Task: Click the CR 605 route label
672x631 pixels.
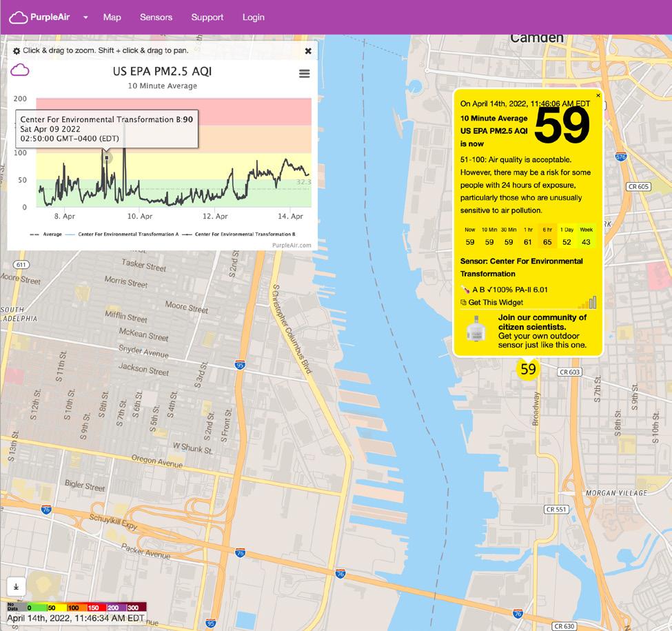Action: [x=638, y=186]
